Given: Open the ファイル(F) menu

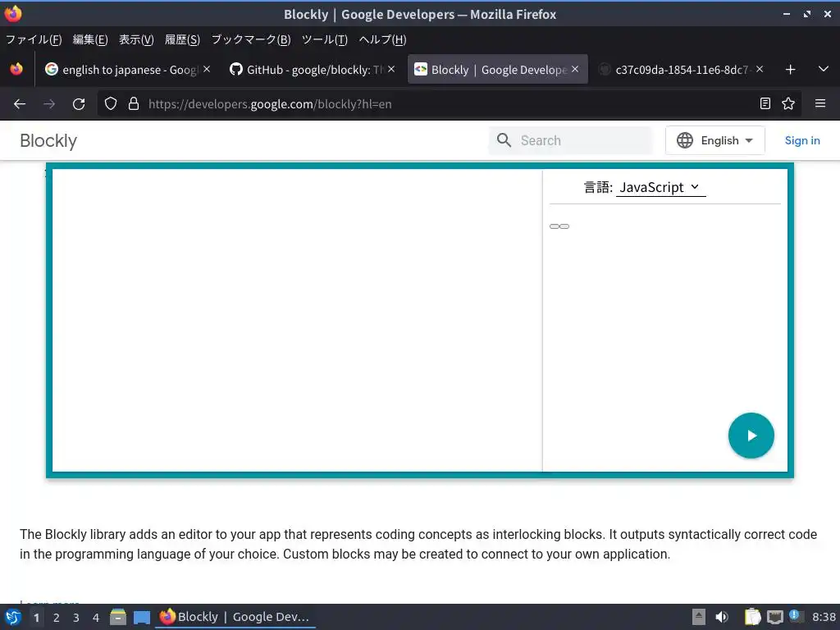Looking at the screenshot, I should coord(33,39).
